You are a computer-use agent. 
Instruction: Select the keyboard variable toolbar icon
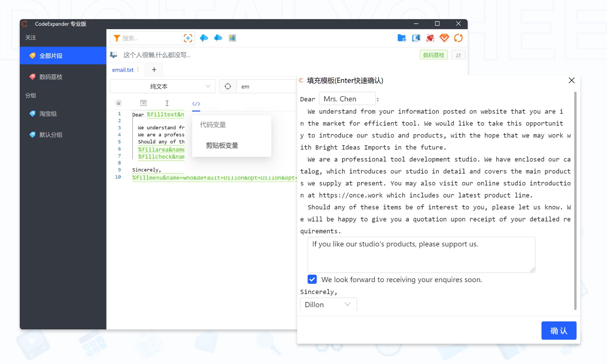point(119,103)
